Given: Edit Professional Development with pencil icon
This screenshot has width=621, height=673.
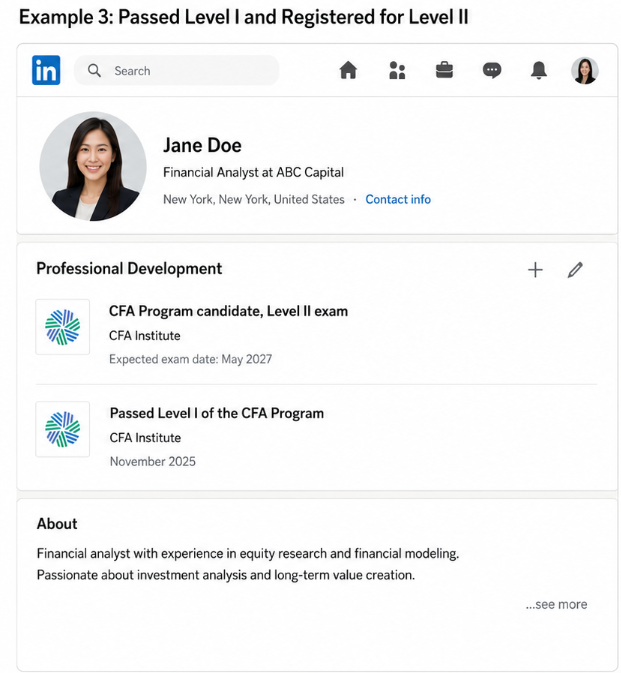Looking at the screenshot, I should tap(575, 270).
